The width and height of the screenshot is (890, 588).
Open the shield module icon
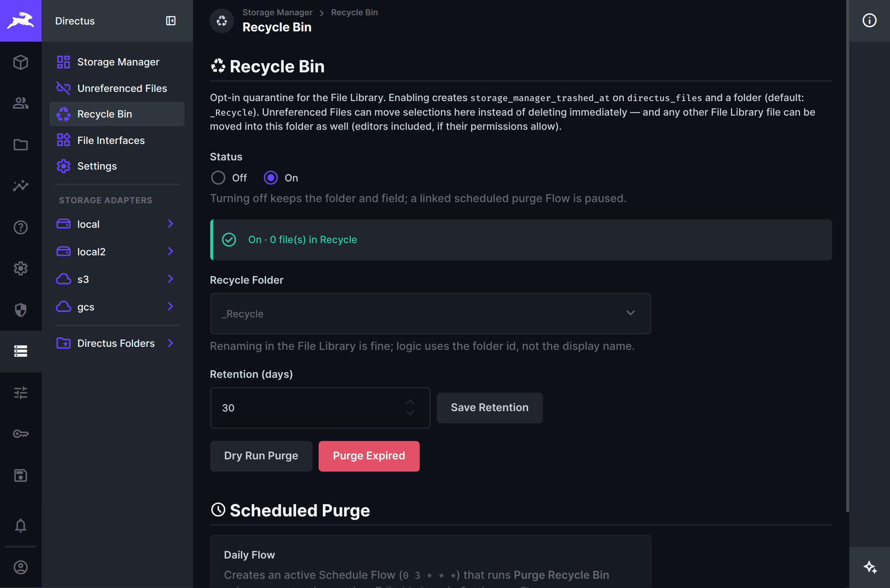pos(21,310)
